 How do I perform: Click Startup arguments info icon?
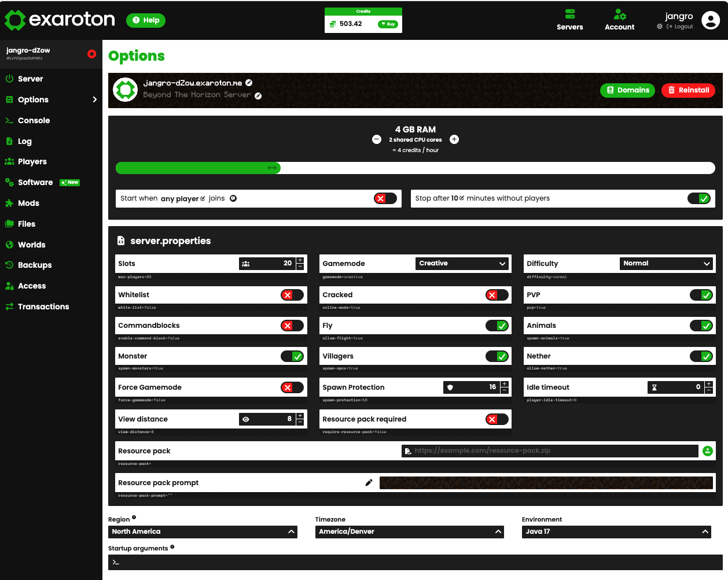pos(172,546)
